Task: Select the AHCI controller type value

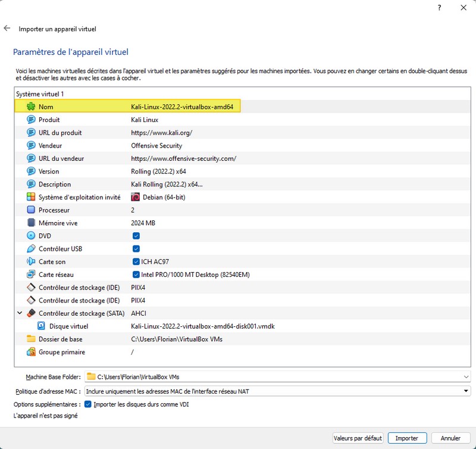Action: coord(139,313)
